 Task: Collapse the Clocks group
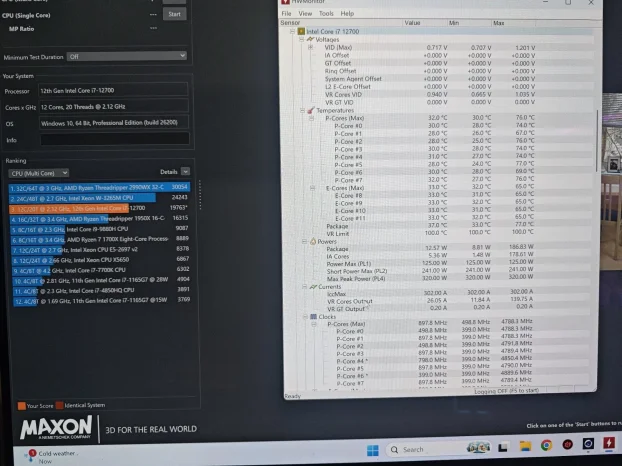pos(305,316)
